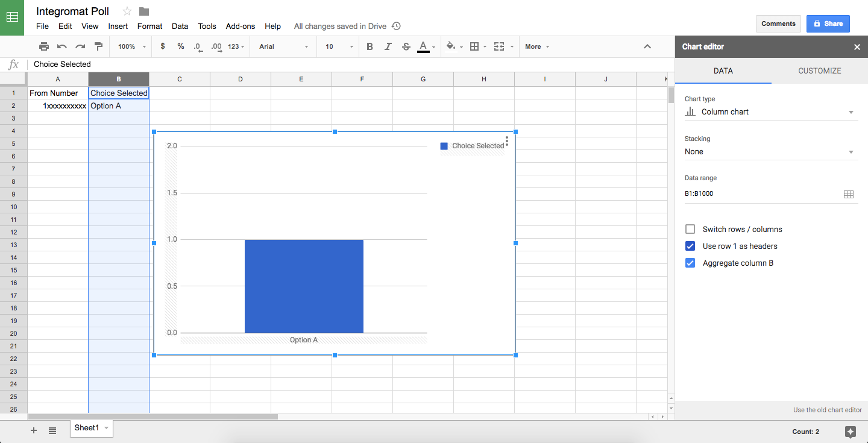Click the blue Share button

click(x=828, y=24)
